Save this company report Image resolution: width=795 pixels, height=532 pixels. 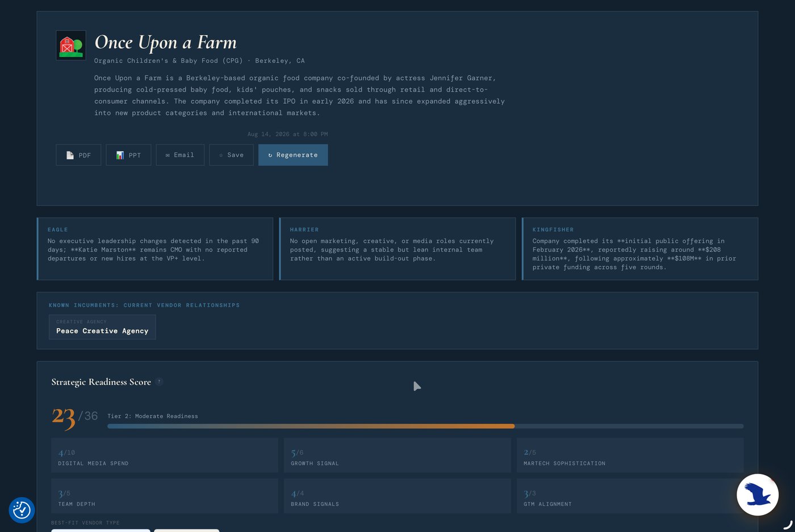[231, 155]
